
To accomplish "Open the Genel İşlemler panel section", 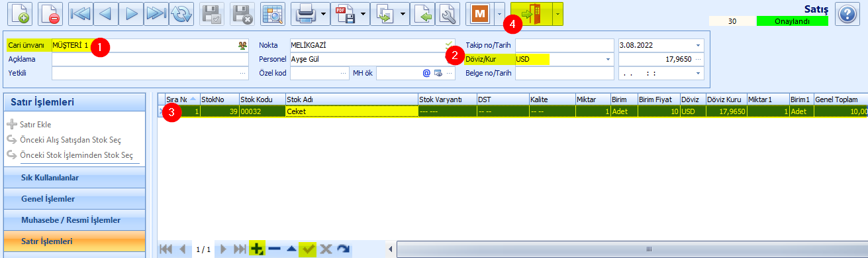I will 74,199.
